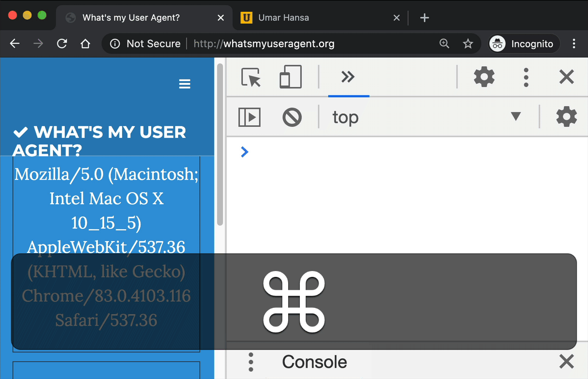Show the console sidebar
The width and height of the screenshot is (588, 379).
pos(249,117)
